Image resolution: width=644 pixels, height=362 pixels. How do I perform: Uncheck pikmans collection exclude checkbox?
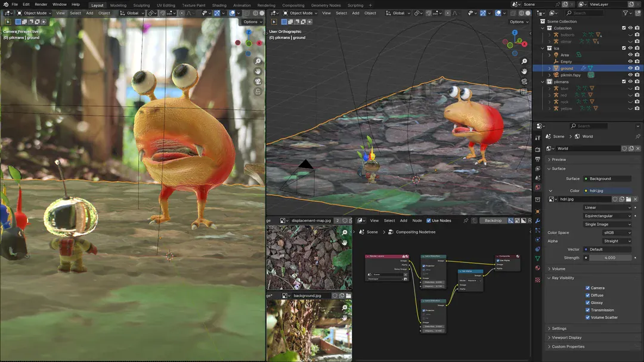click(x=624, y=82)
